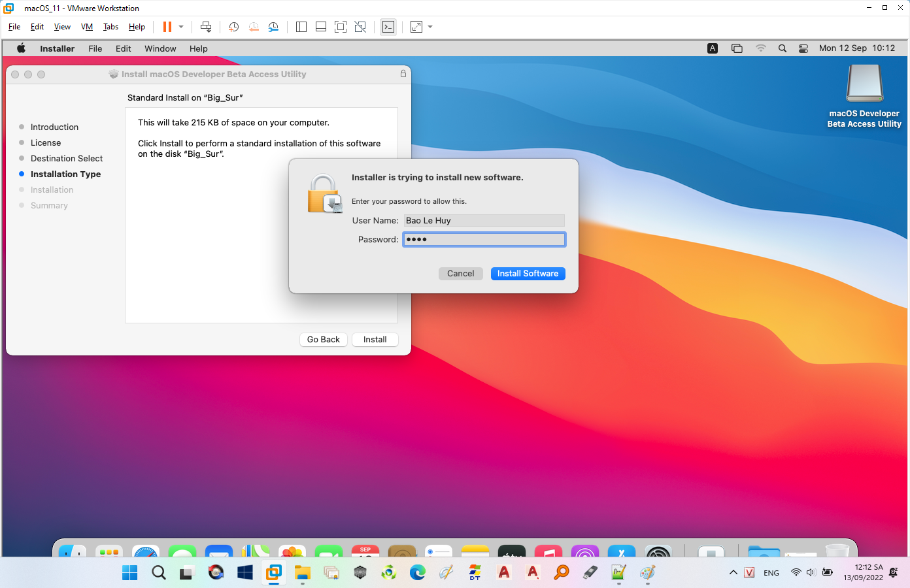Click the Wi-Fi icon in the macOS menu bar
The width and height of the screenshot is (910, 588).
click(761, 48)
